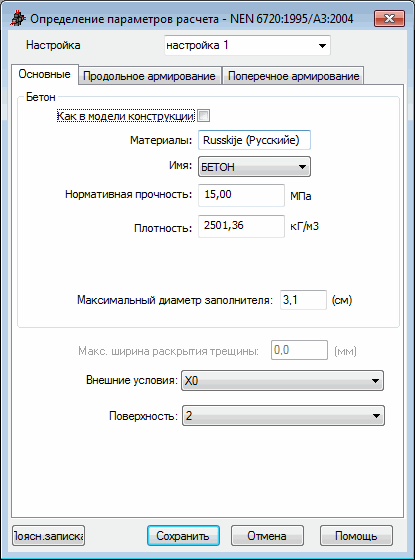Click the Сохранить button
The height and width of the screenshot is (560, 415).
click(183, 536)
